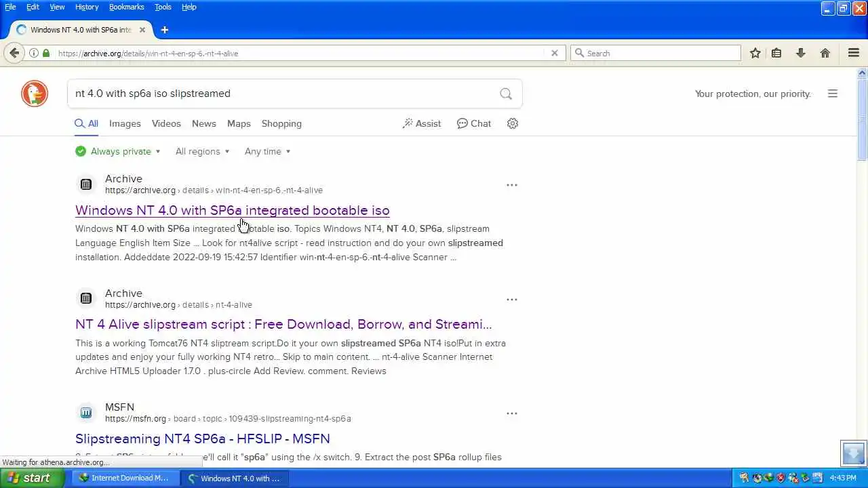868x488 pixels.
Task: Open Bookmarks menu
Action: pyautogui.click(x=127, y=7)
